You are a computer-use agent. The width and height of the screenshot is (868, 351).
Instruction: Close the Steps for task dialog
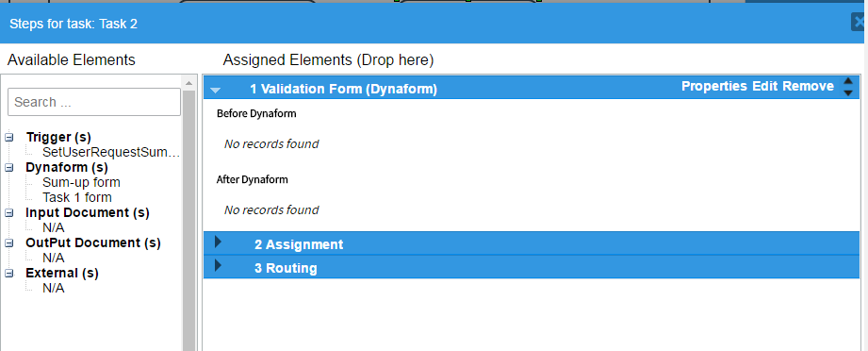click(x=860, y=23)
